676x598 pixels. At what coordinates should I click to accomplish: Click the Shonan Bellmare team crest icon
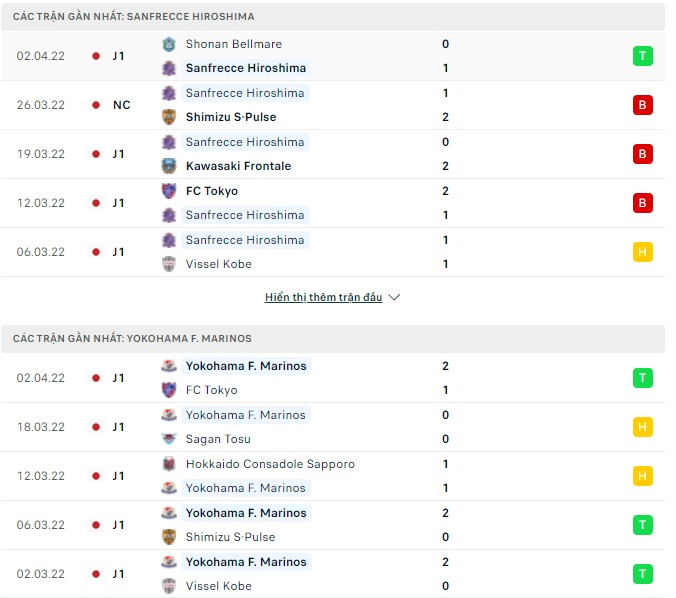(x=168, y=44)
